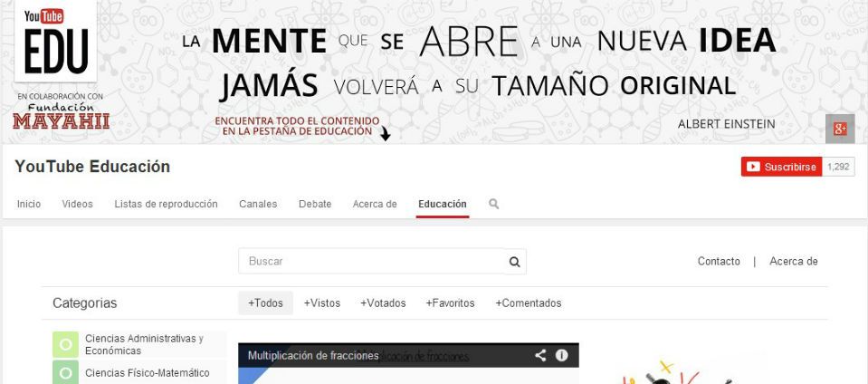Viewport: 868px width, 384px height.
Task: Select Ciencias Administrativas y Económicas category icon
Action: 64,344
